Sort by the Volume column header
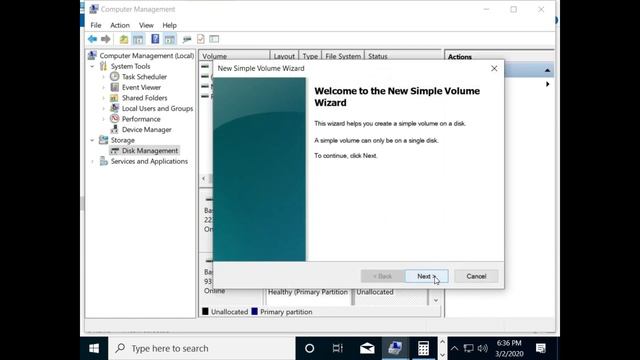640x360 pixels. pos(234,56)
